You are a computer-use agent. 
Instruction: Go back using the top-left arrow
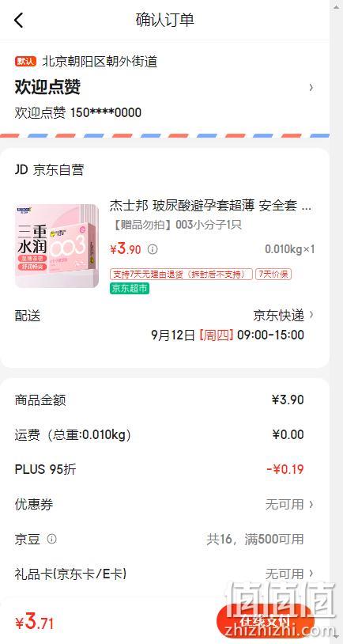(x=19, y=20)
